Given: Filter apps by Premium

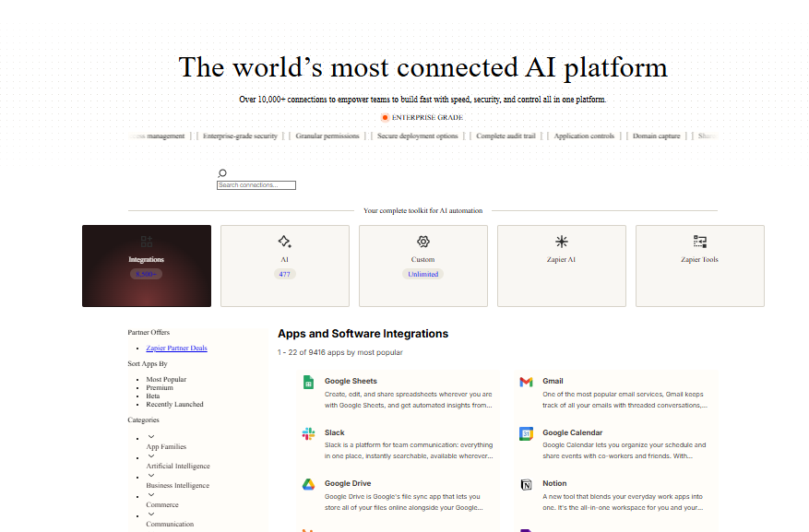Looking at the screenshot, I should click(159, 387).
